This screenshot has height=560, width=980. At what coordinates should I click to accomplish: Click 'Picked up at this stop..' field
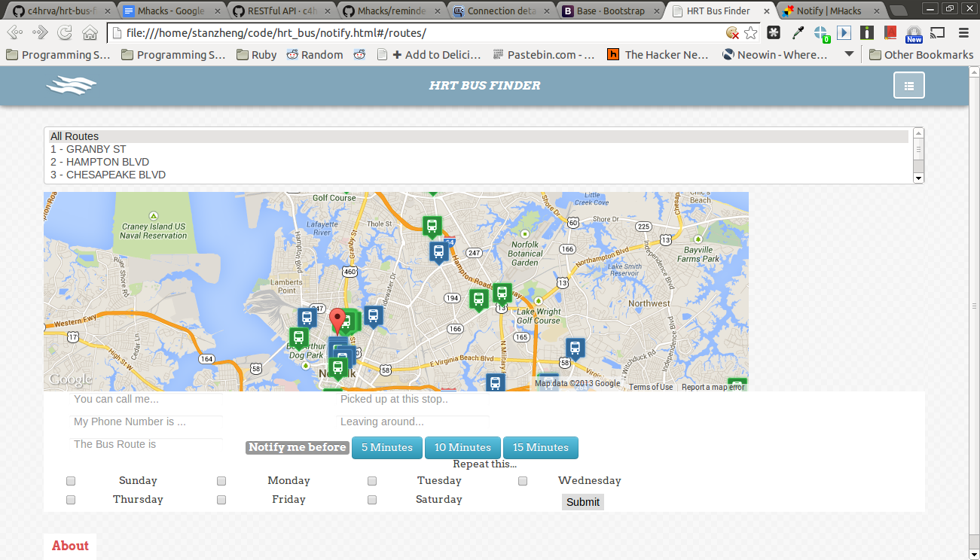[x=413, y=400]
